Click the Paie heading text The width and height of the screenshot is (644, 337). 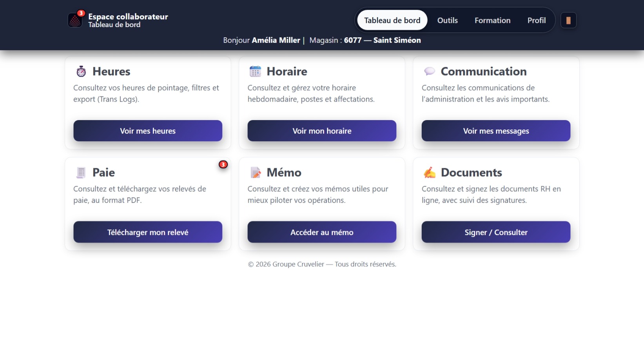point(103,172)
